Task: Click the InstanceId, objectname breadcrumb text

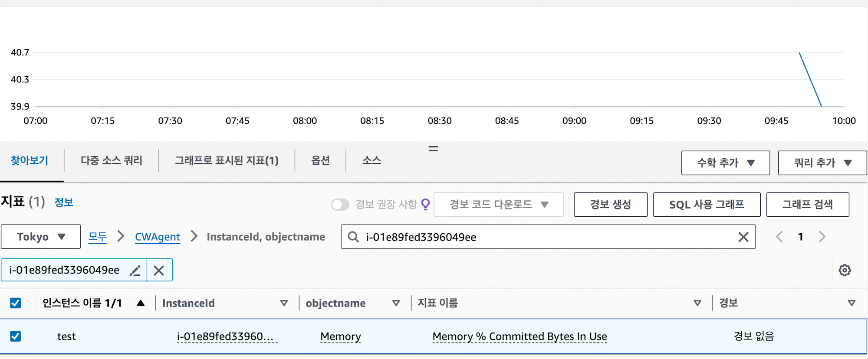Action: point(266,237)
